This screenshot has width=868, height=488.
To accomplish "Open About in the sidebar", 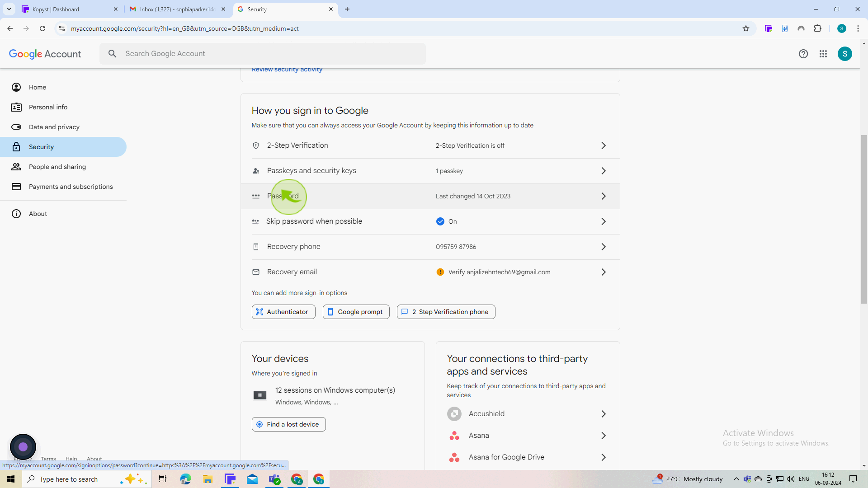I will click(x=63, y=214).
